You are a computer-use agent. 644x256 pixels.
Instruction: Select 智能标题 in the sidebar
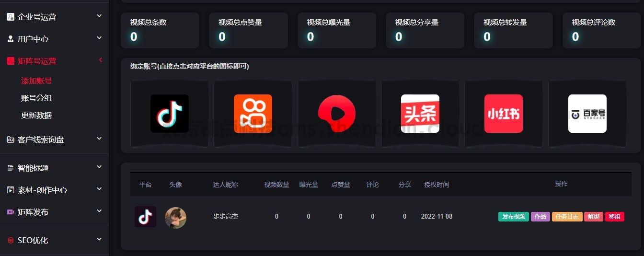click(x=33, y=168)
